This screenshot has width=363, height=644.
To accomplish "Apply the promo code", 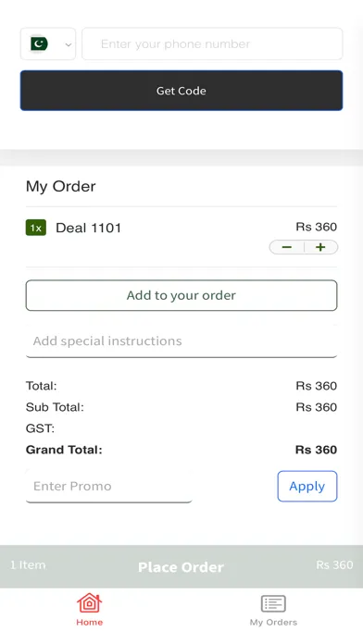I will tap(307, 487).
